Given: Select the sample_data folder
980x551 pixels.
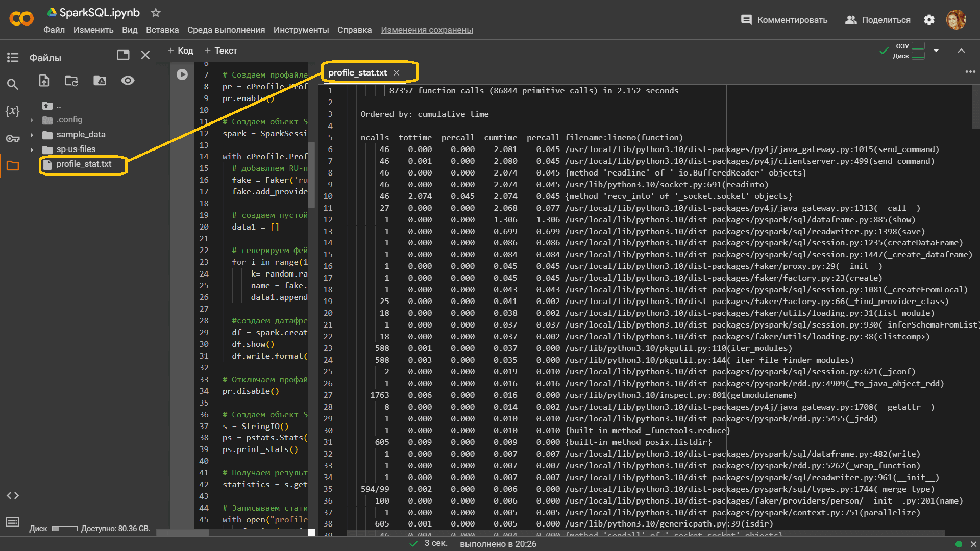Looking at the screenshot, I should coord(81,134).
